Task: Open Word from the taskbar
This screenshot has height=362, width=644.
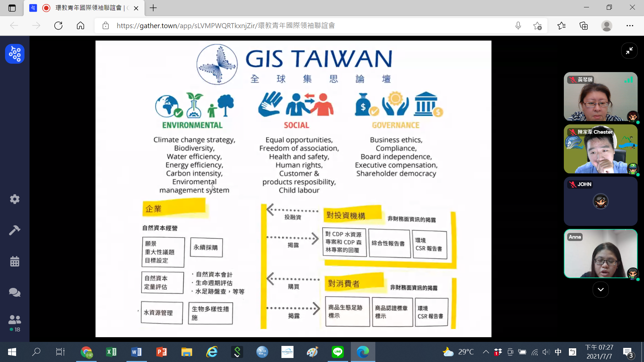Action: [137, 352]
